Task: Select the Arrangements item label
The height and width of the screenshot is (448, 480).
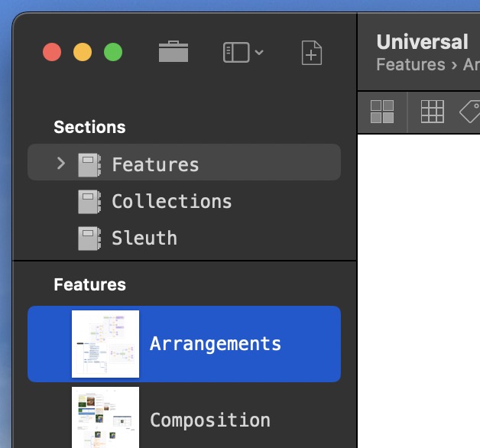Action: (216, 344)
